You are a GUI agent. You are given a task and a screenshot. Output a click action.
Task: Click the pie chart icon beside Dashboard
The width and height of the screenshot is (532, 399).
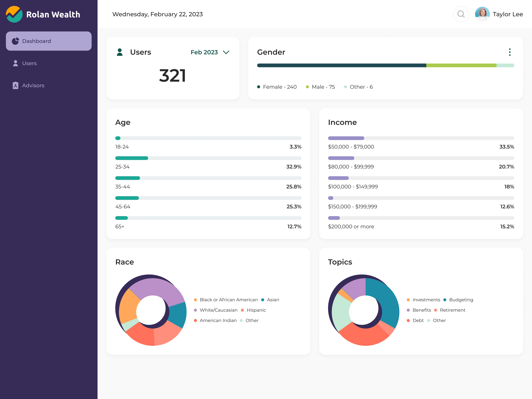point(15,41)
